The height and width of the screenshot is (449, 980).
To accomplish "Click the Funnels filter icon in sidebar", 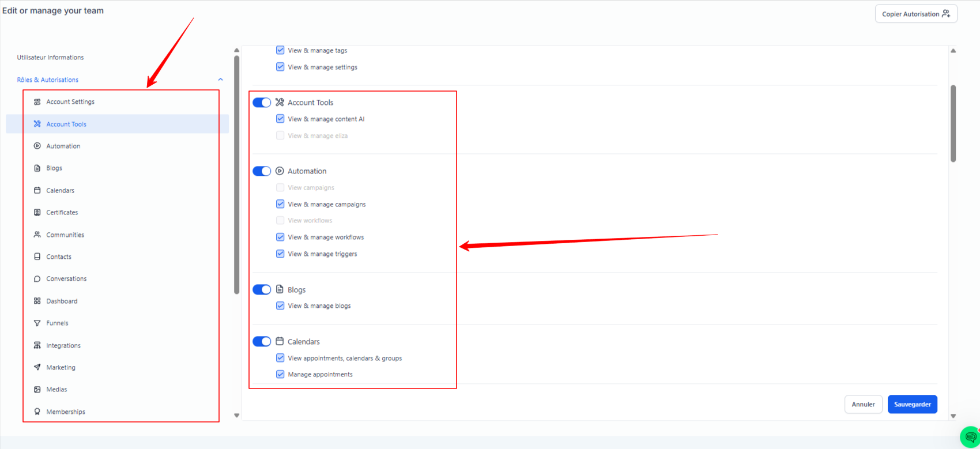I will tap(37, 323).
